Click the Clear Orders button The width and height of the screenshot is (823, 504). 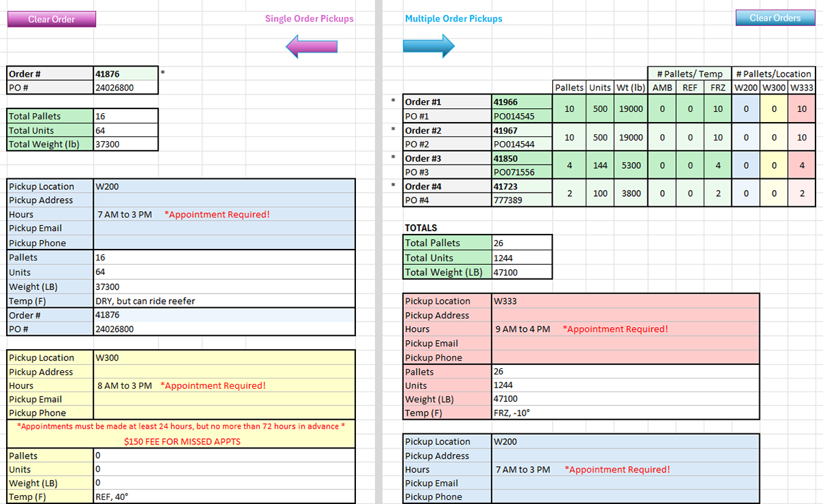point(775,18)
